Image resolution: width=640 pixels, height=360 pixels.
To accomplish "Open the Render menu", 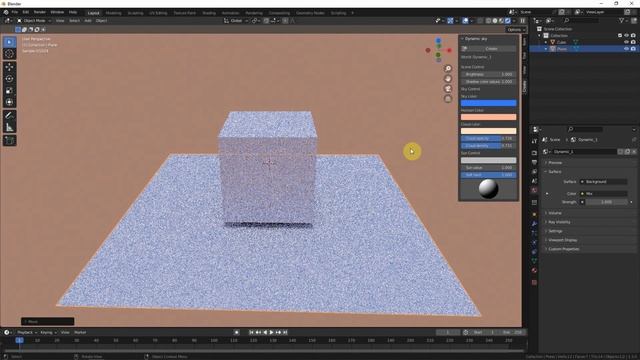I will pos(40,12).
